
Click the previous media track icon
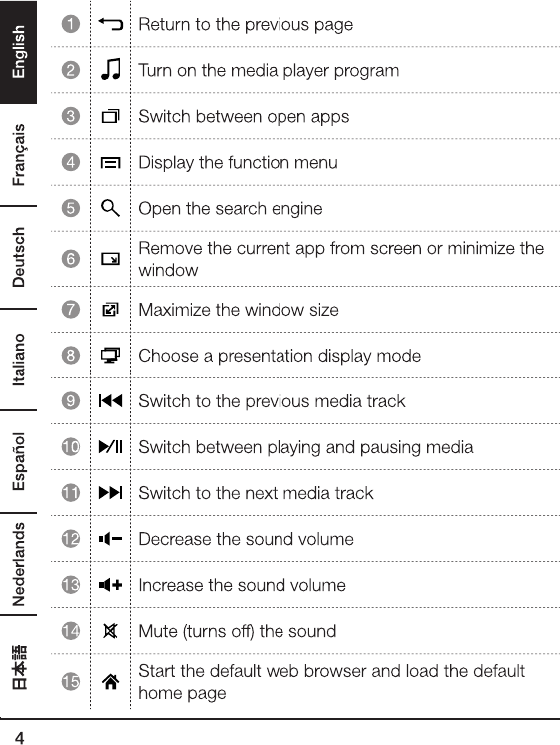pyautogui.click(x=110, y=401)
